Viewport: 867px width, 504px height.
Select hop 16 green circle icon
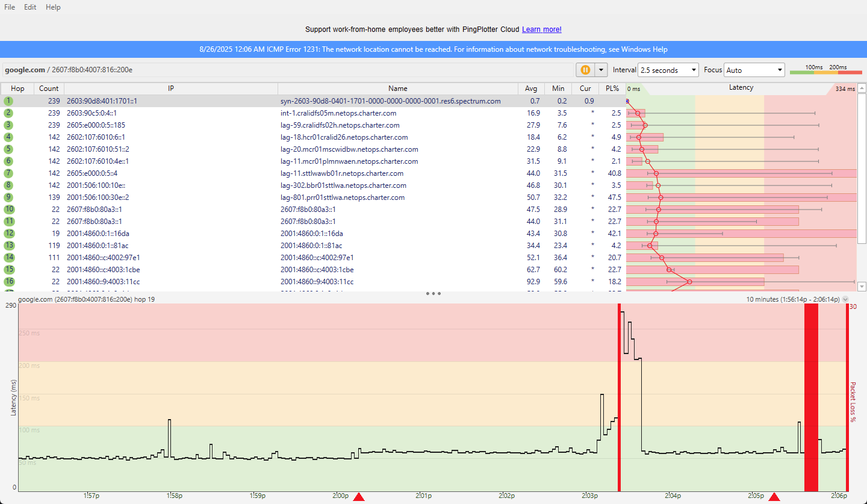[x=8, y=282]
